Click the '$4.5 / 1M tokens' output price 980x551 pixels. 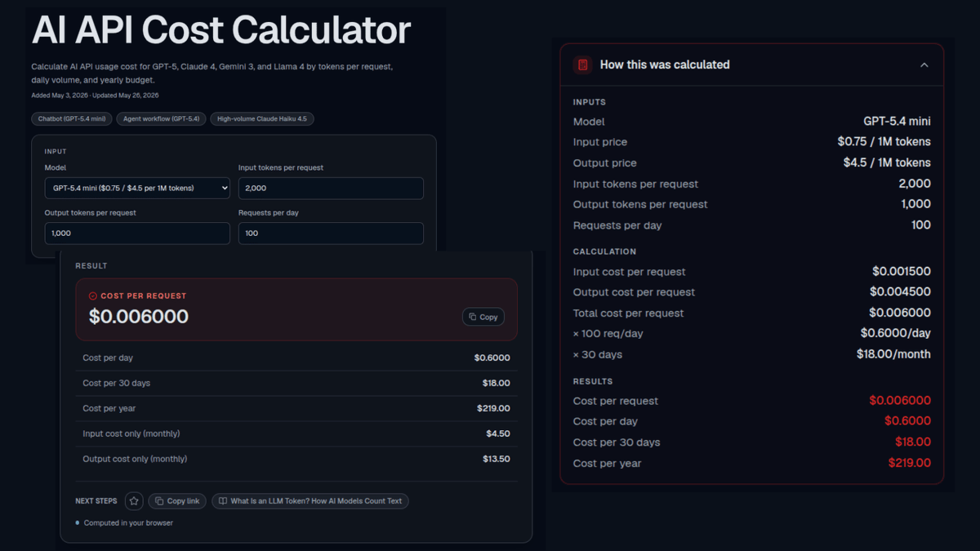pos(887,162)
